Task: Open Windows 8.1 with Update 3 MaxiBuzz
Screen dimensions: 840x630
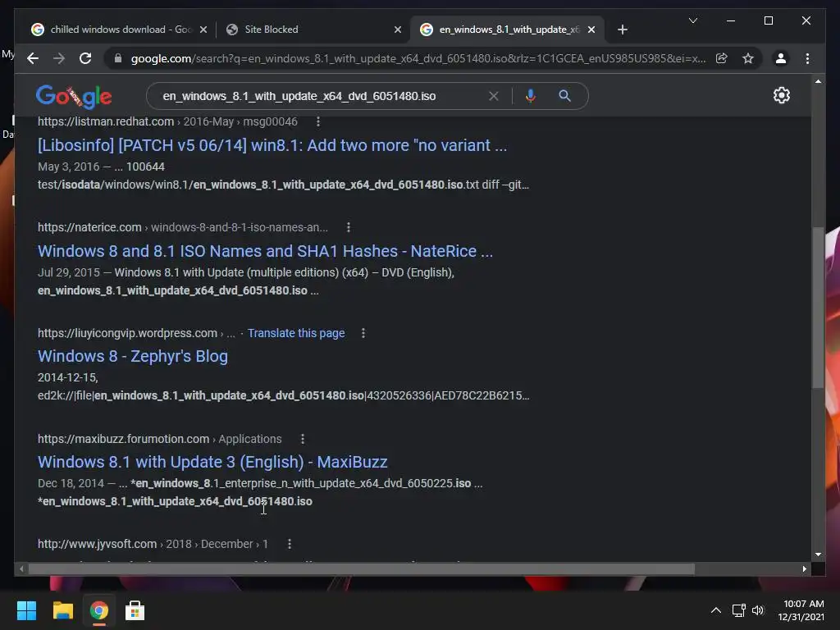Action: [212, 462]
